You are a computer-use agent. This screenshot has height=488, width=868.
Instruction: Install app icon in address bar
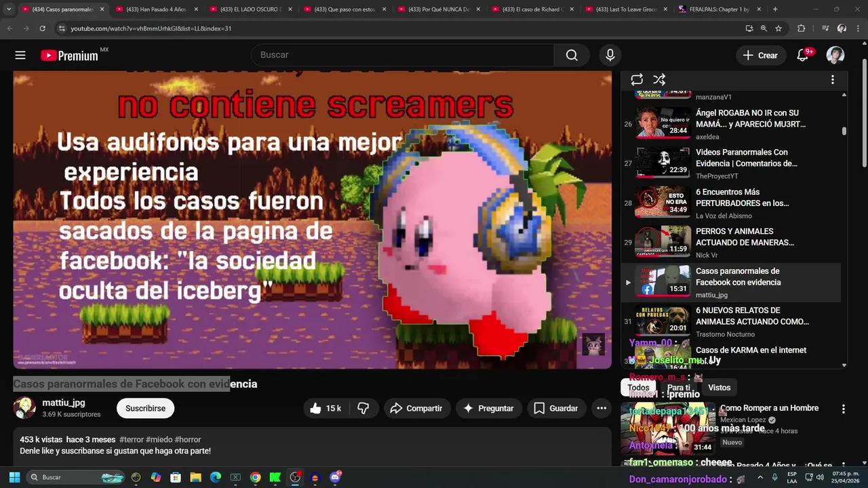(x=749, y=28)
